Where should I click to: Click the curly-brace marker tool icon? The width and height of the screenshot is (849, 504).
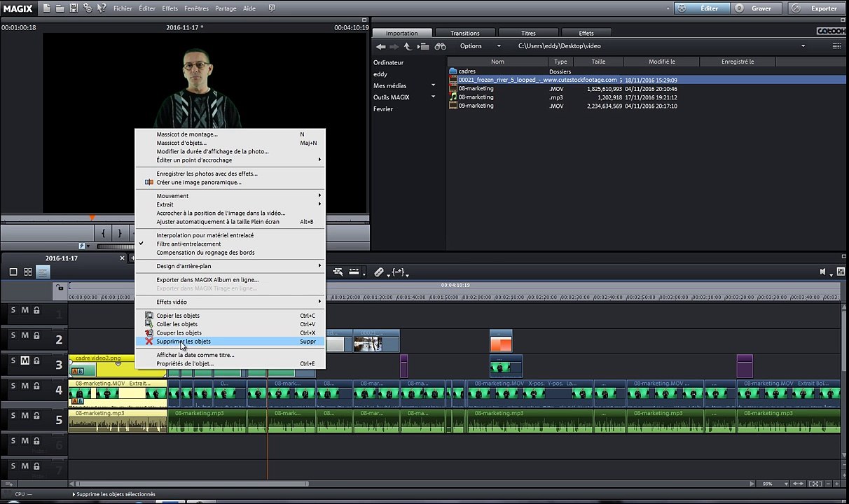(399, 272)
